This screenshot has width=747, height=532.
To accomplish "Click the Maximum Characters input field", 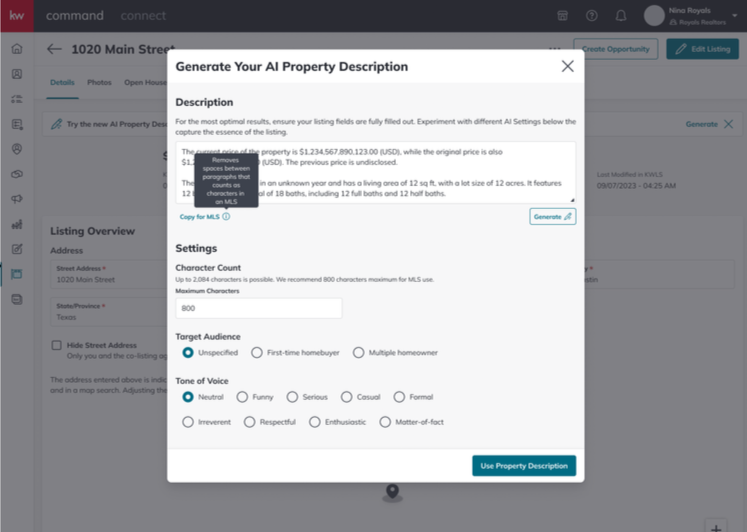I will pos(259,308).
